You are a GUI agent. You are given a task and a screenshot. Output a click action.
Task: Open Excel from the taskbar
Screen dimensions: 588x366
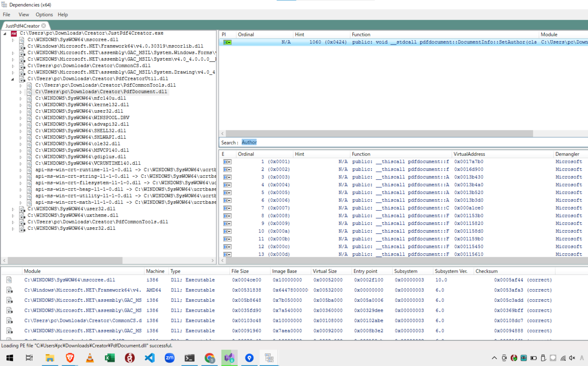coord(110,358)
